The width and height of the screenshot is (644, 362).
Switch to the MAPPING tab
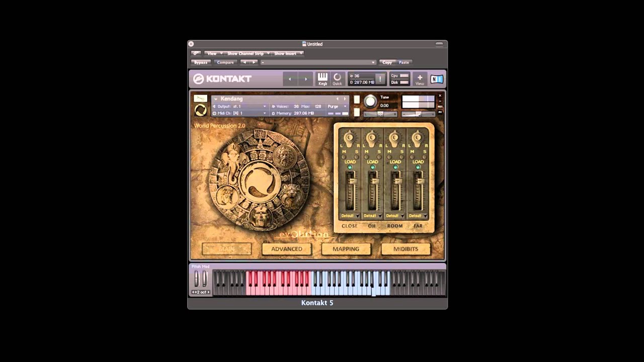346,249
